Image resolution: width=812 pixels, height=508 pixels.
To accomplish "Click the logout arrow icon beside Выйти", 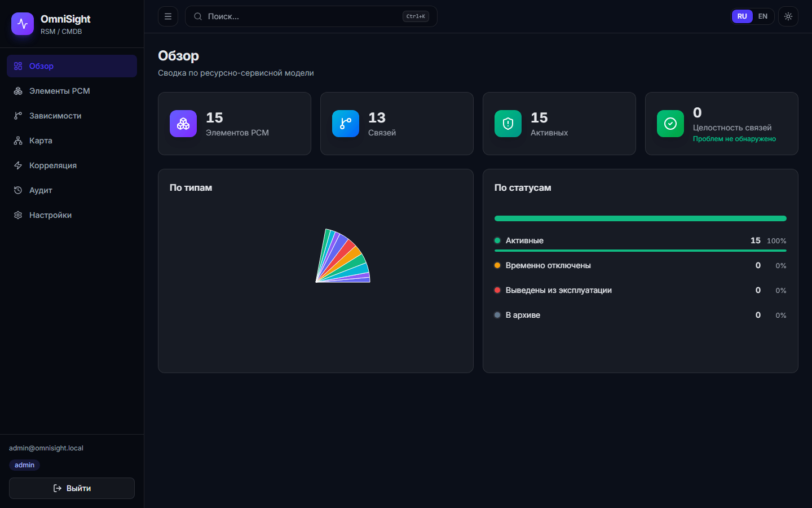I will pos(58,488).
